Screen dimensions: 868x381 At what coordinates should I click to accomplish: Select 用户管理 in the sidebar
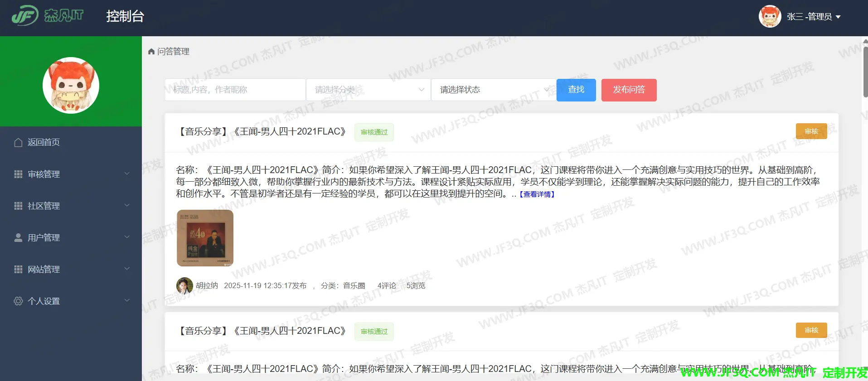pyautogui.click(x=44, y=237)
